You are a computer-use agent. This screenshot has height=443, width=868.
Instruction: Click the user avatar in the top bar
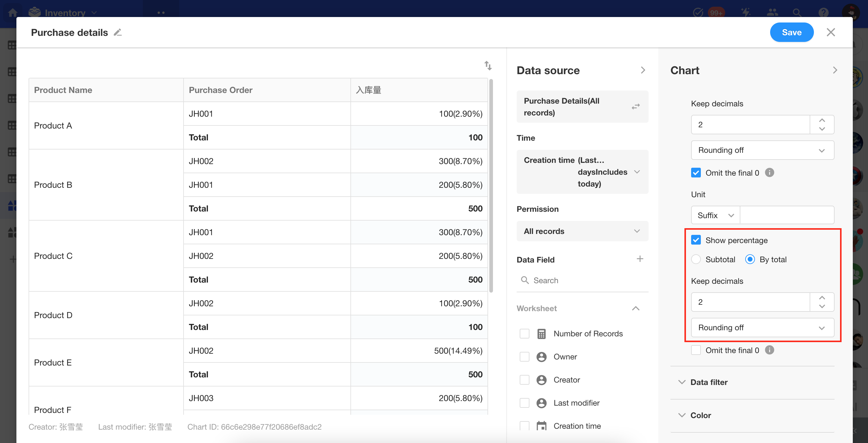tap(851, 12)
